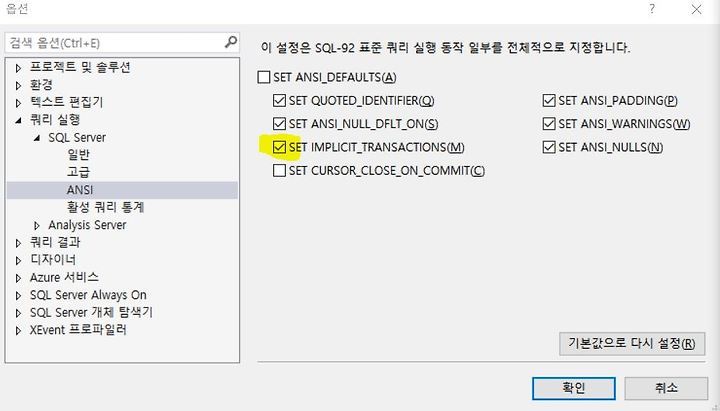Toggle SET ANSI_NULL_DFLT_ON checkbox
720x411 pixels.
(x=279, y=124)
